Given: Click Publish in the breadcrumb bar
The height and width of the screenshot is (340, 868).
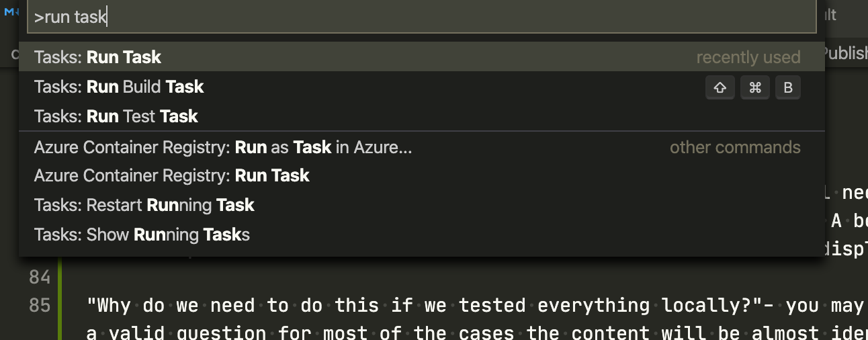Looking at the screenshot, I should click(x=845, y=53).
